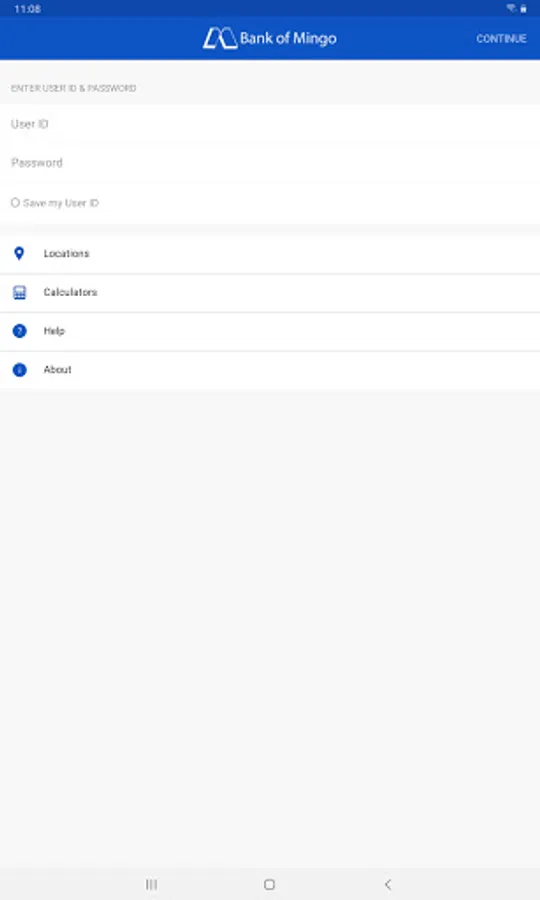Screen dimensions: 540x900
Task: Tap the Android recent apps icon
Action: (x=151, y=885)
